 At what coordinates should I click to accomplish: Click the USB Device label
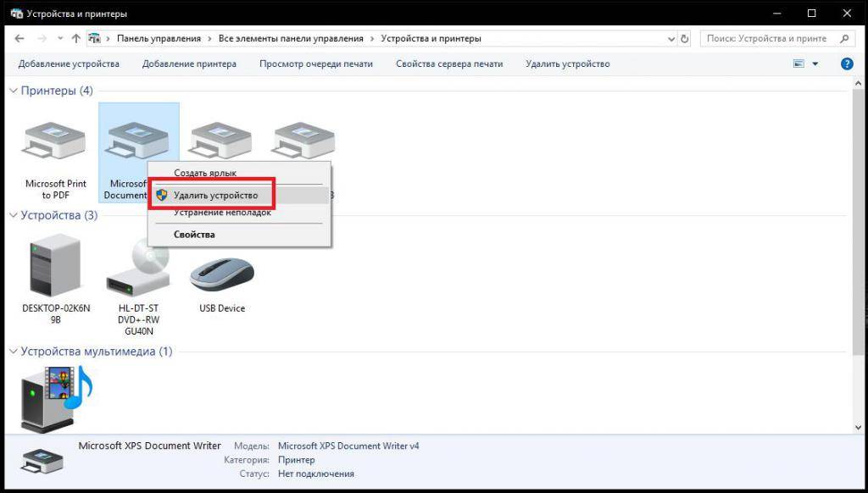tap(222, 308)
